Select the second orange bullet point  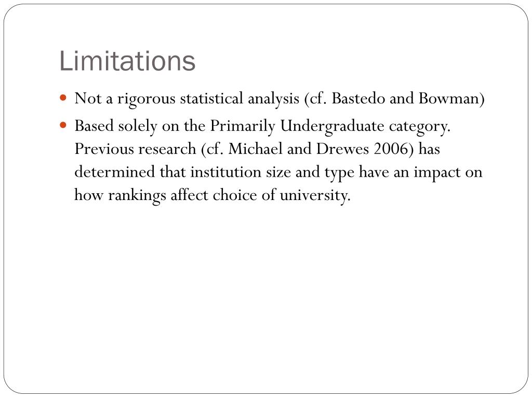63,126
